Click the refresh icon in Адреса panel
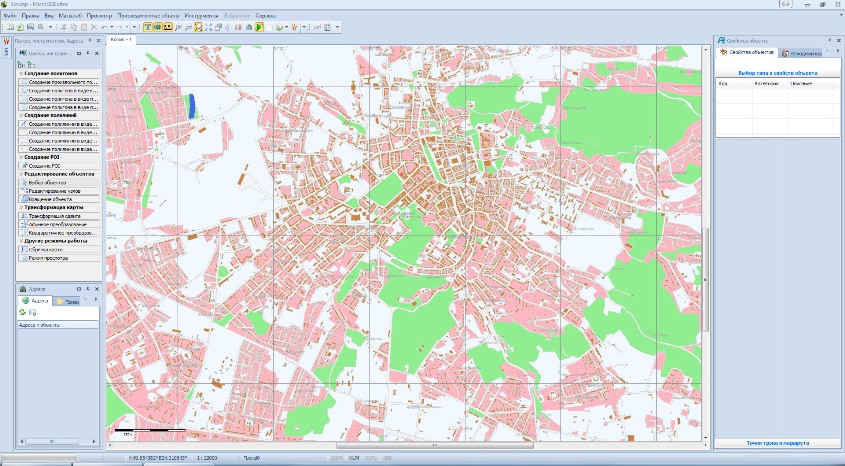Screen dimensions: 845x466 (x=24, y=313)
